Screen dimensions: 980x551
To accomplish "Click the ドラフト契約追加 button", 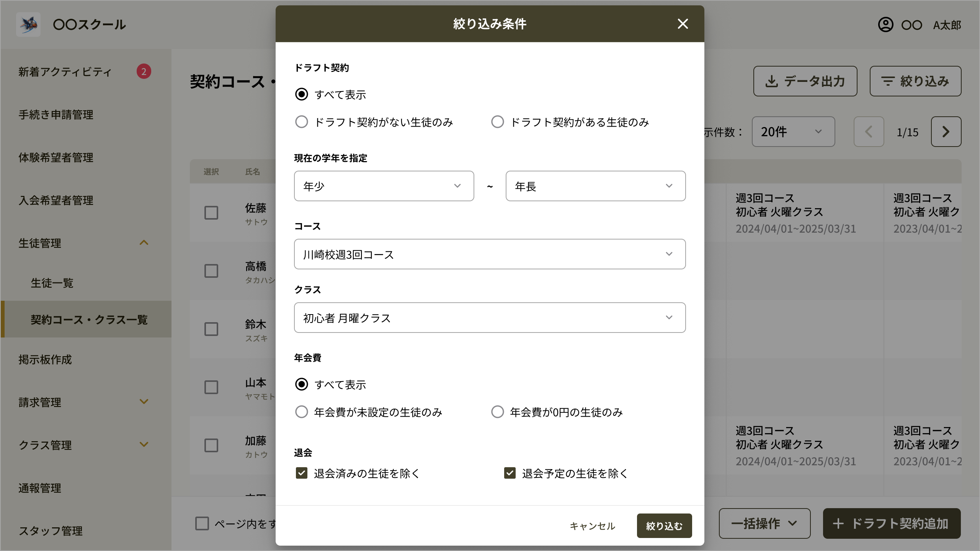I will pos(892,523).
